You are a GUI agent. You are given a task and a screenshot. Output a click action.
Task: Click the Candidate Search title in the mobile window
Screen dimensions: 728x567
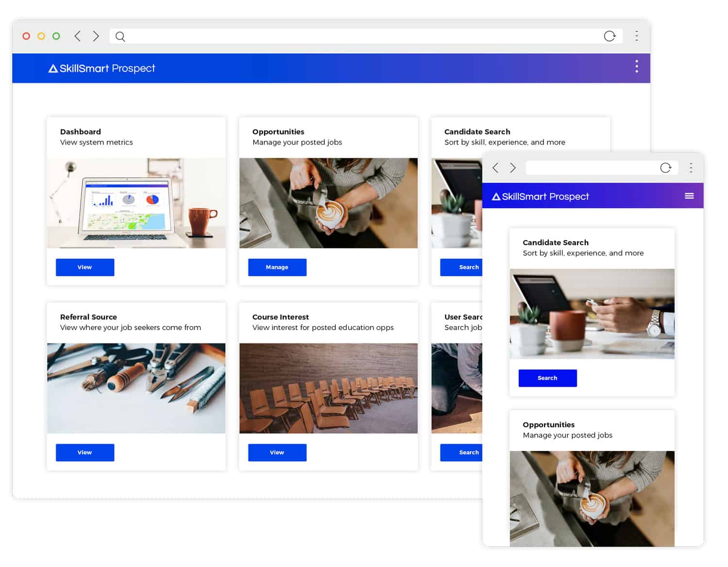tap(556, 243)
